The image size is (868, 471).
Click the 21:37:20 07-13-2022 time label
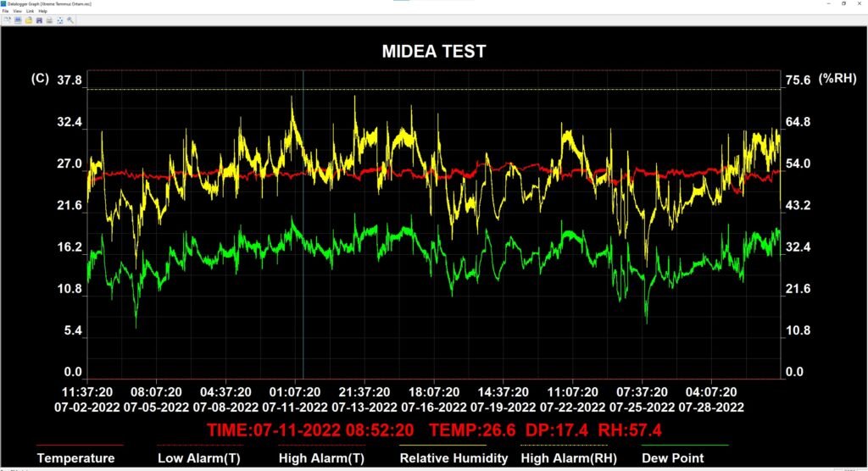click(x=364, y=400)
